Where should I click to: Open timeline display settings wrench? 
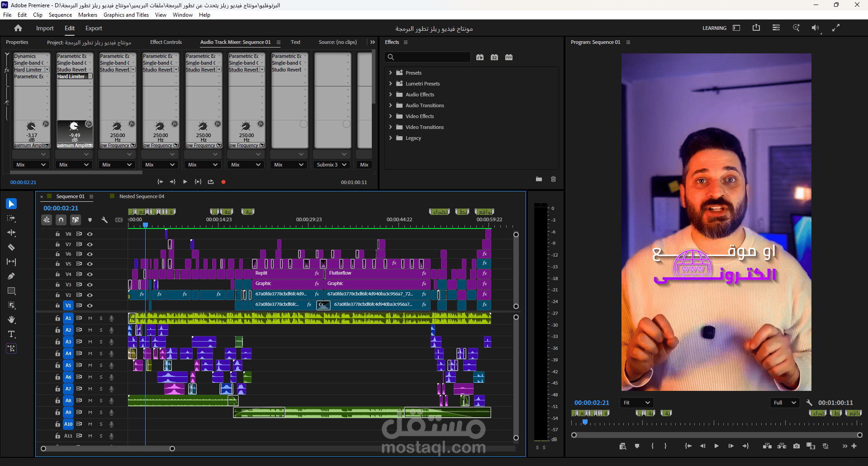[104, 220]
